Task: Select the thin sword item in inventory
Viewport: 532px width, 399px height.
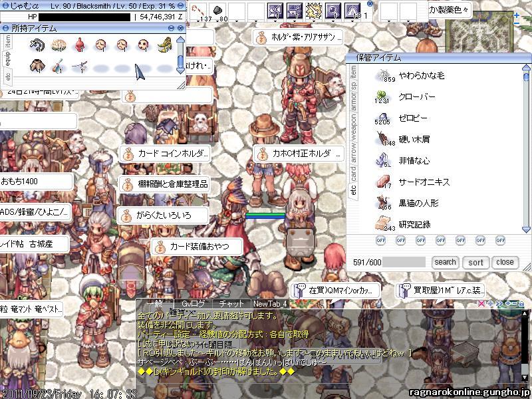Action: [x=79, y=66]
